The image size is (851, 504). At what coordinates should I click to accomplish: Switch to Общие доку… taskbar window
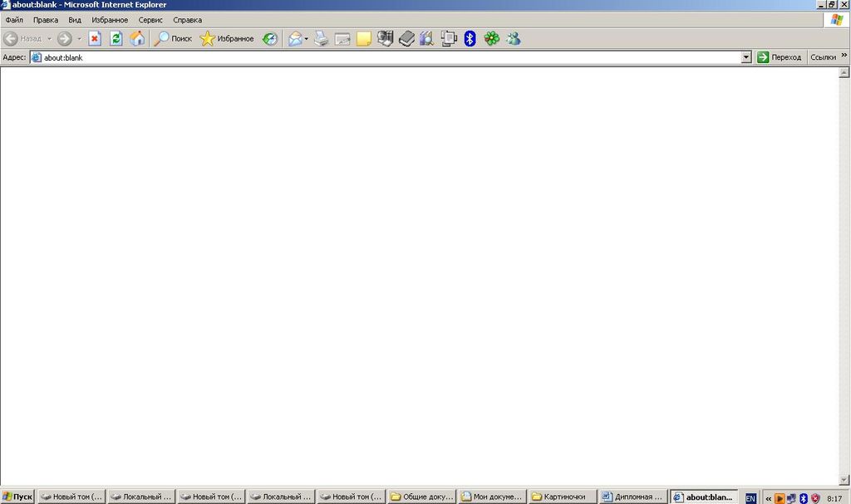(421, 497)
